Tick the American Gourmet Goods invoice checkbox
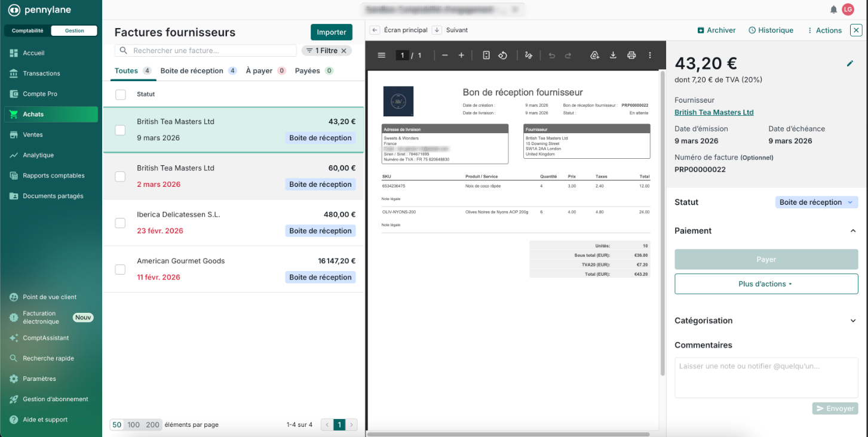868x437 pixels. point(120,269)
